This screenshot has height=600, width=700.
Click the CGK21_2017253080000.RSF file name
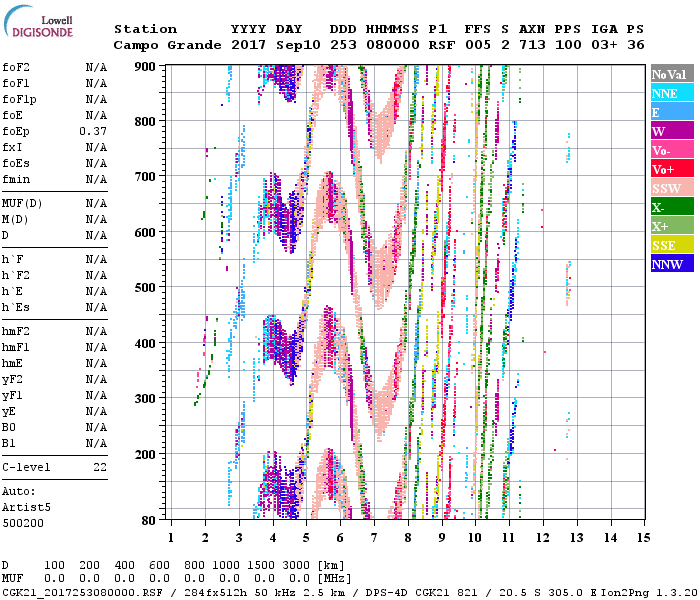pos(82,592)
